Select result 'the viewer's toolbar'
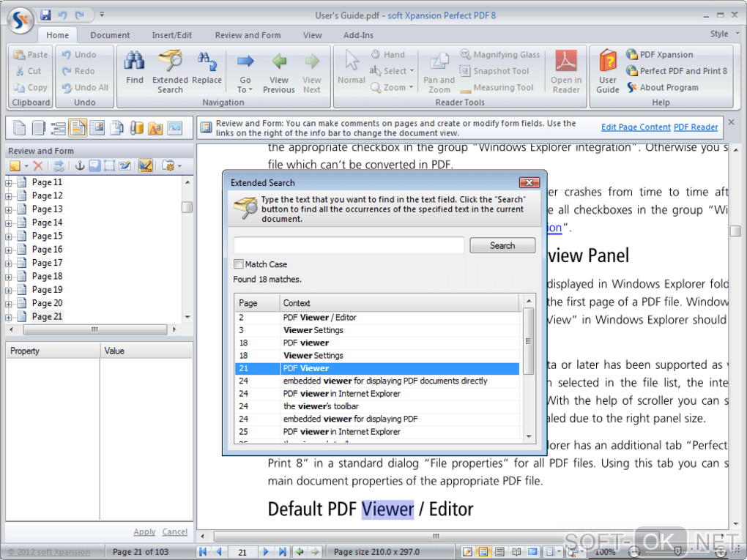The height and width of the screenshot is (560, 747). click(x=377, y=406)
